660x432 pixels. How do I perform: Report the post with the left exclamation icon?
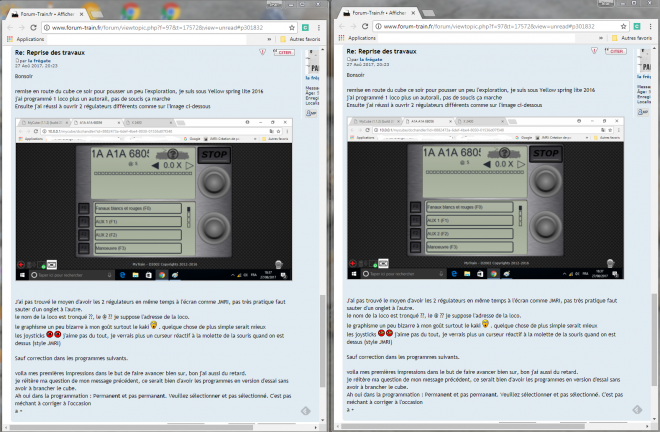point(262,52)
